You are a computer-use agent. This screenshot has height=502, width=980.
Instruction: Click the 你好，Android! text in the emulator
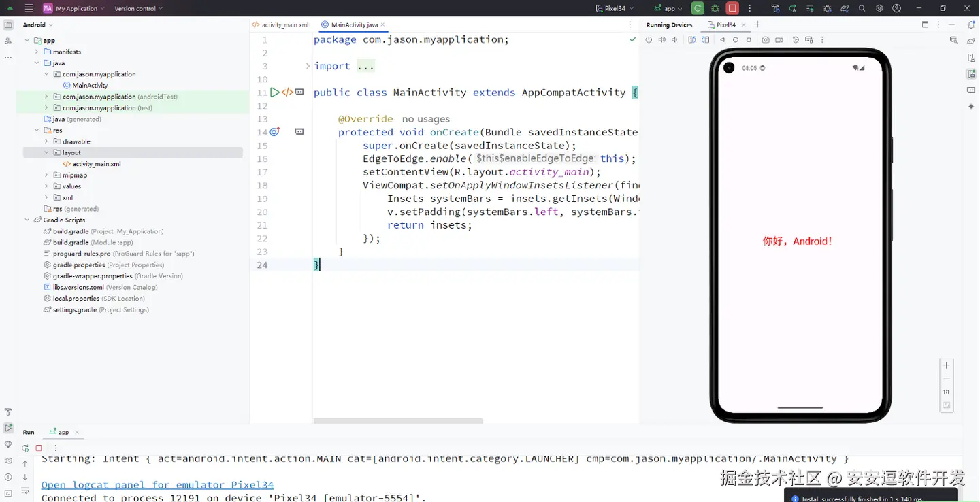tap(797, 241)
